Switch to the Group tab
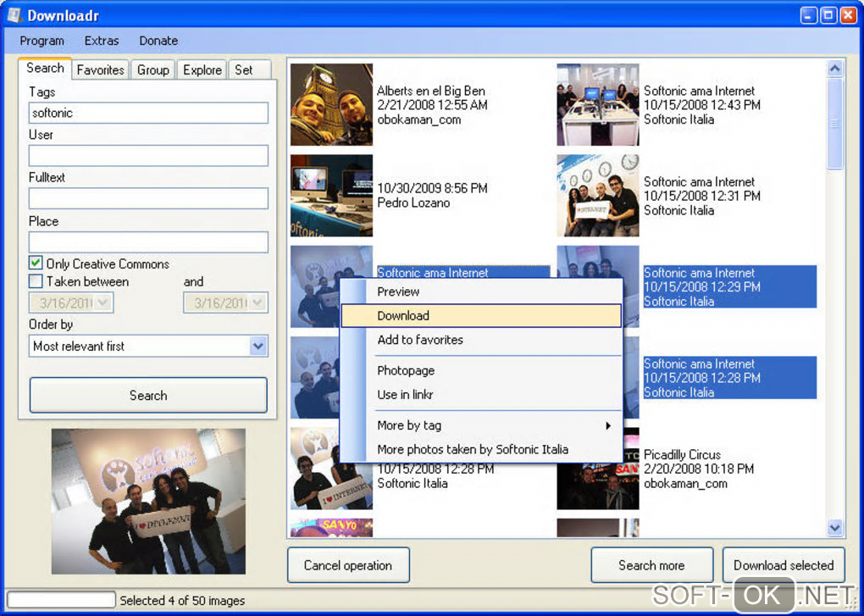The width and height of the screenshot is (864, 616). click(152, 70)
